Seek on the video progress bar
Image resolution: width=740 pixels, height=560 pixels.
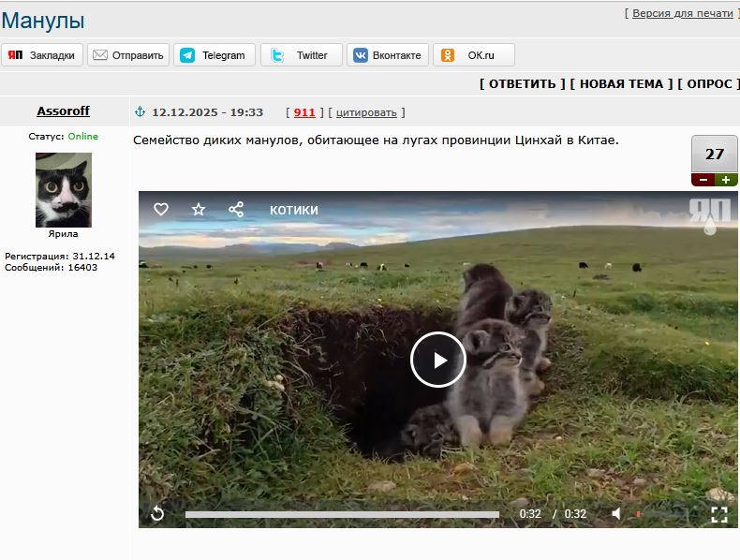tap(342, 514)
